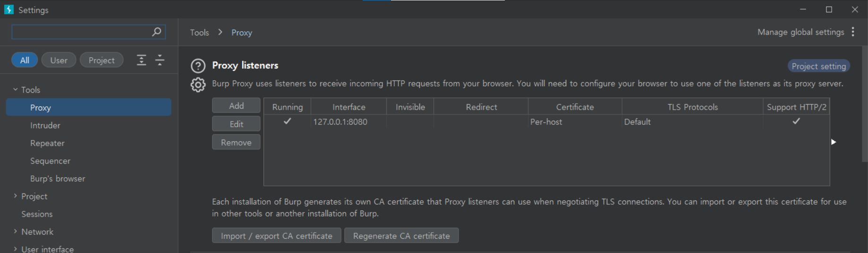Minimize the Settings window
The image size is (868, 253).
(x=803, y=9)
